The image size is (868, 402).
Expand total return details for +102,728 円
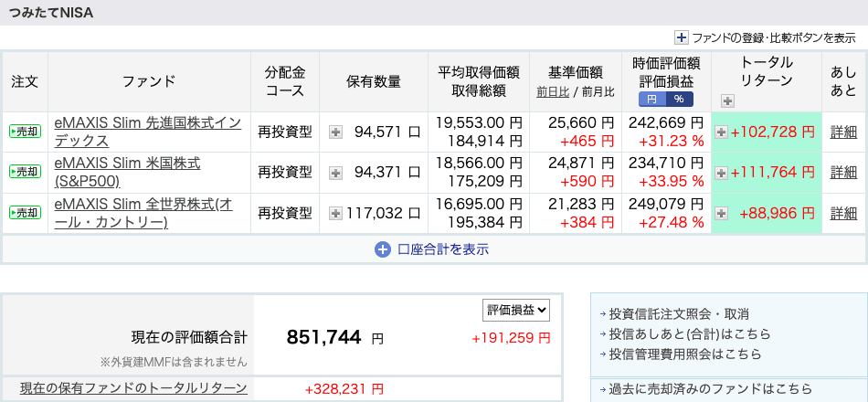[x=721, y=132]
